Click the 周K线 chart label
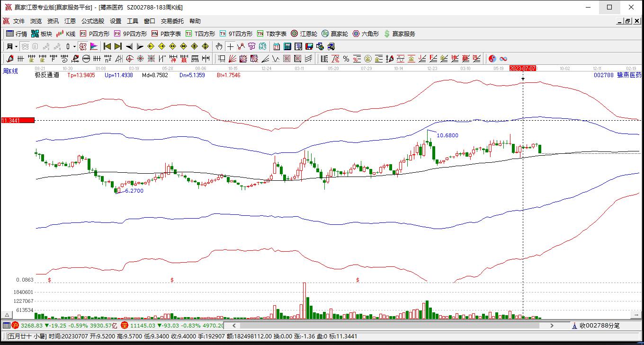This screenshot has height=345, width=644. (10, 71)
